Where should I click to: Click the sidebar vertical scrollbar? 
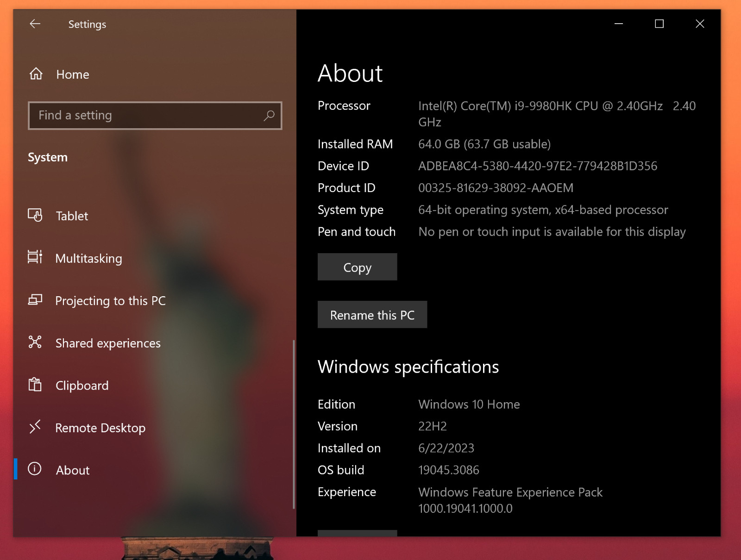(x=294, y=424)
